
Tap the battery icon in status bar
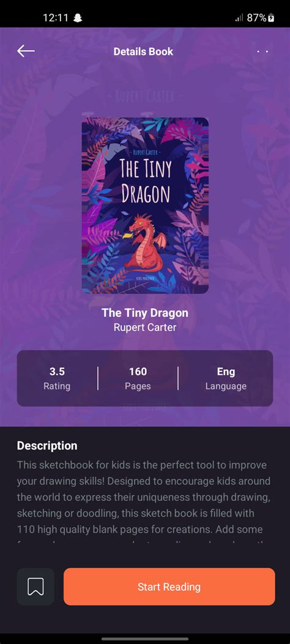(270, 18)
